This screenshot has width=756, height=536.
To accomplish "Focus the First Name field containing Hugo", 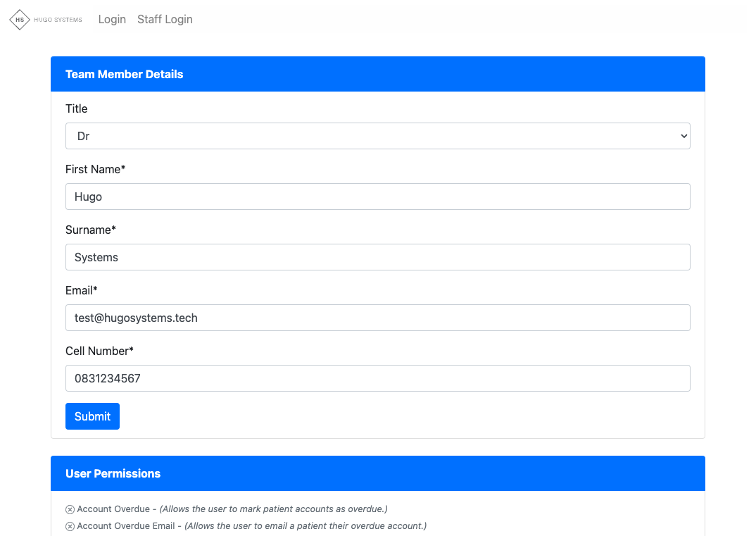I will tap(377, 197).
